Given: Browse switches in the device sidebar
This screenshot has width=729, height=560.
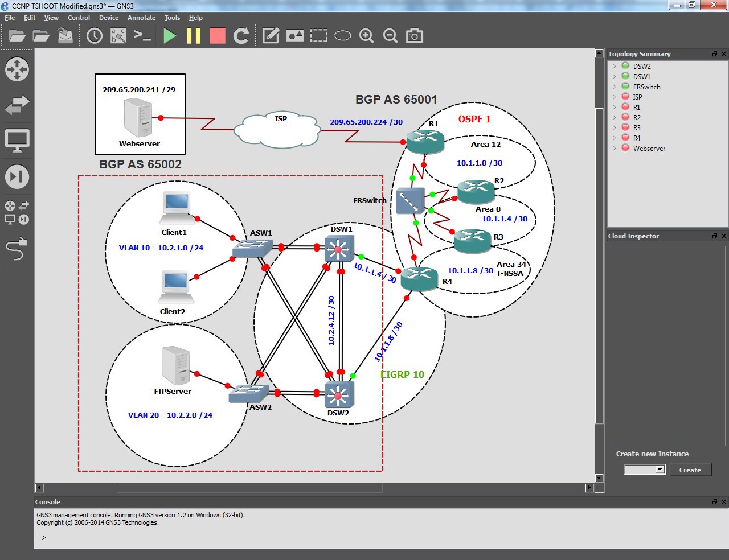Looking at the screenshot, I should (x=17, y=105).
